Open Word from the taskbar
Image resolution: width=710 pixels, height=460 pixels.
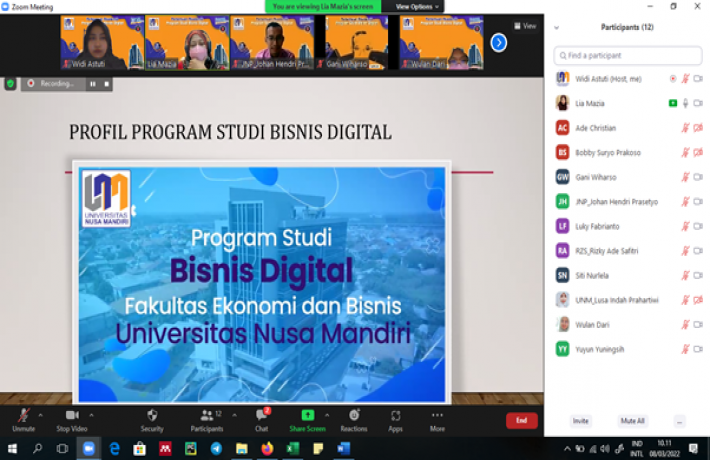343,449
